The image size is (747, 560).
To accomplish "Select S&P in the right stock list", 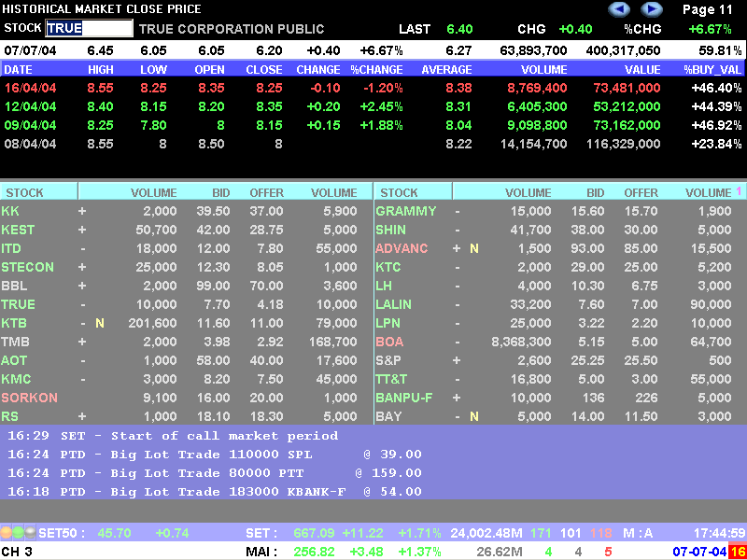I will (x=388, y=360).
